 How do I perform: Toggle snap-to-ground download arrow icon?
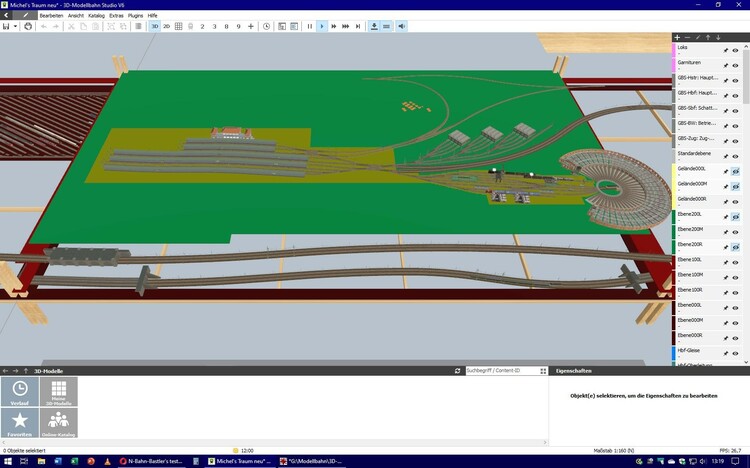coord(374,26)
